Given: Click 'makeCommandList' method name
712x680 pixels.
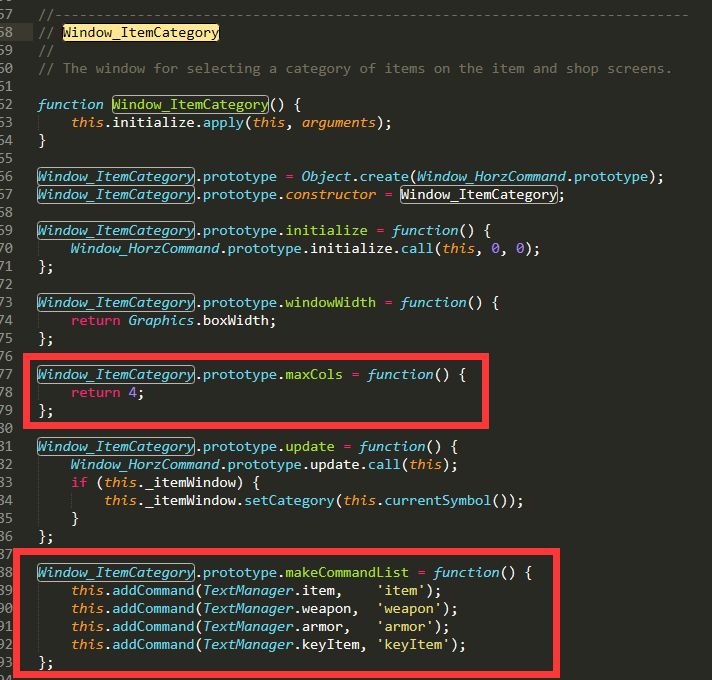Looking at the screenshot, I should coord(347,572).
